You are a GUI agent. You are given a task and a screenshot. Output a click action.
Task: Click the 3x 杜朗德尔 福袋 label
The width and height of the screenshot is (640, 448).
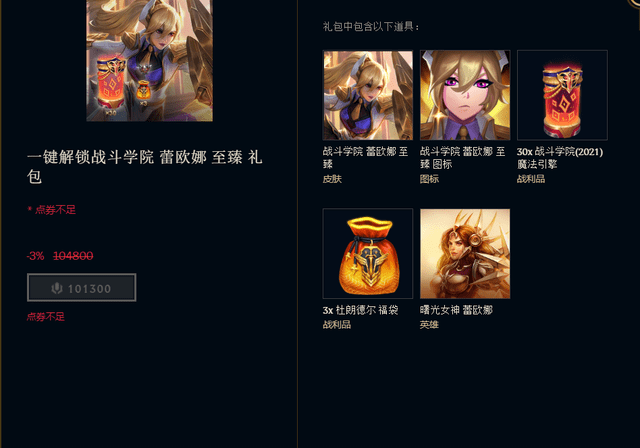tap(360, 310)
